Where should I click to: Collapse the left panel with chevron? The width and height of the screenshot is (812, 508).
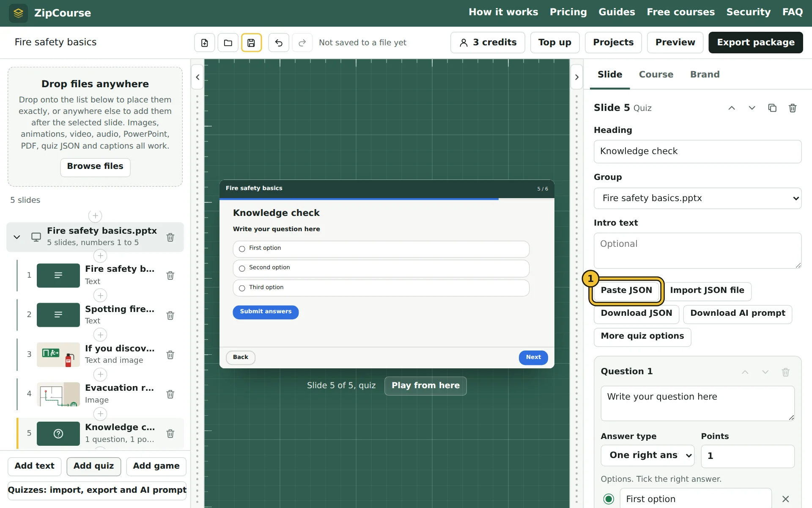(198, 77)
